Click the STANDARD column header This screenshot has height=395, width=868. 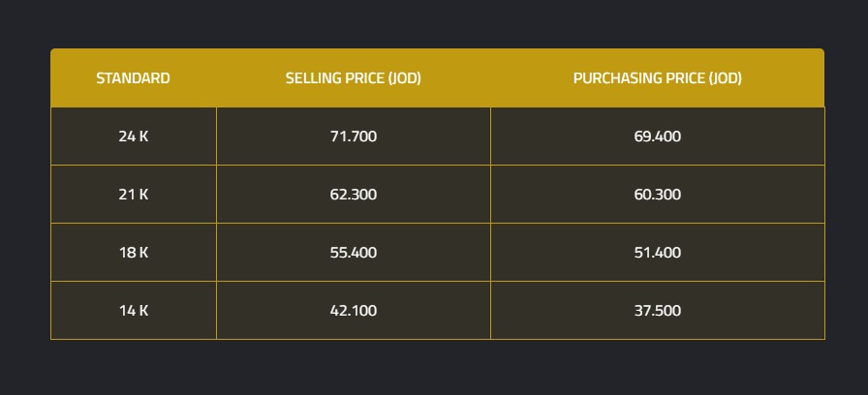pyautogui.click(x=133, y=78)
